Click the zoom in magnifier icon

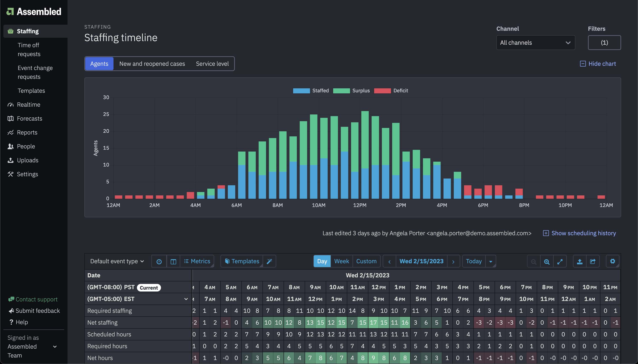coord(547,262)
